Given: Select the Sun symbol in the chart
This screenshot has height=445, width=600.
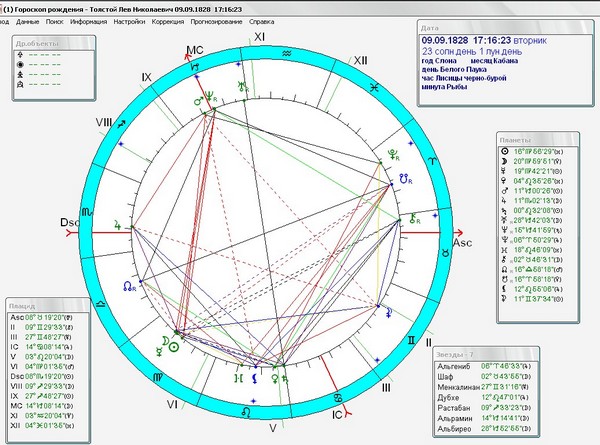Looking at the screenshot, I should pos(174,347).
